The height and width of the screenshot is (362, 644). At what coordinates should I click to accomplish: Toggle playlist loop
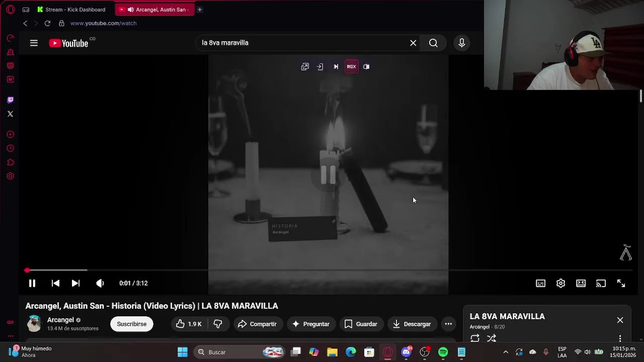click(x=475, y=338)
